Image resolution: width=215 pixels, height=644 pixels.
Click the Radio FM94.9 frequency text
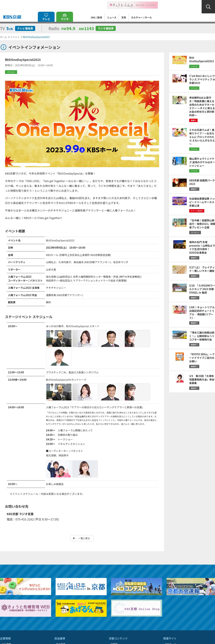(x=62, y=28)
